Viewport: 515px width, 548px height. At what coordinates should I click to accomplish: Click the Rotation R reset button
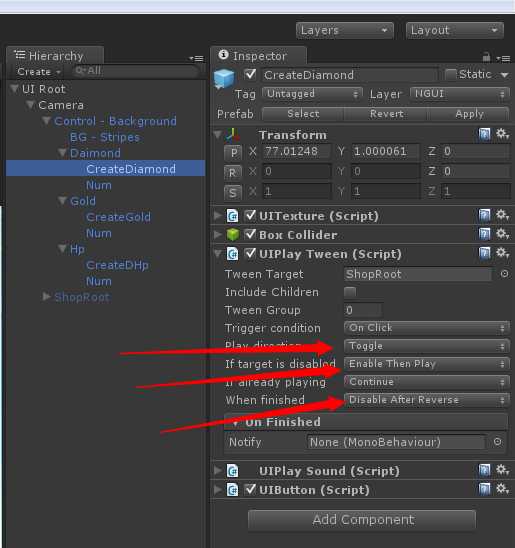233,172
